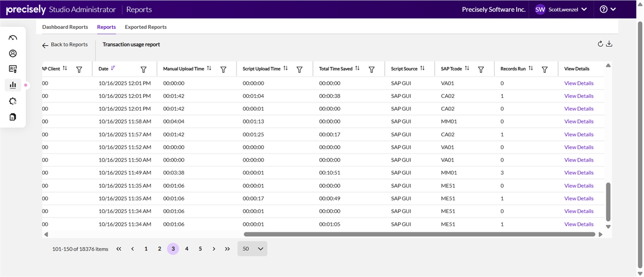Open the gear settings icon in sidebar
644x277 pixels.
[13, 101]
